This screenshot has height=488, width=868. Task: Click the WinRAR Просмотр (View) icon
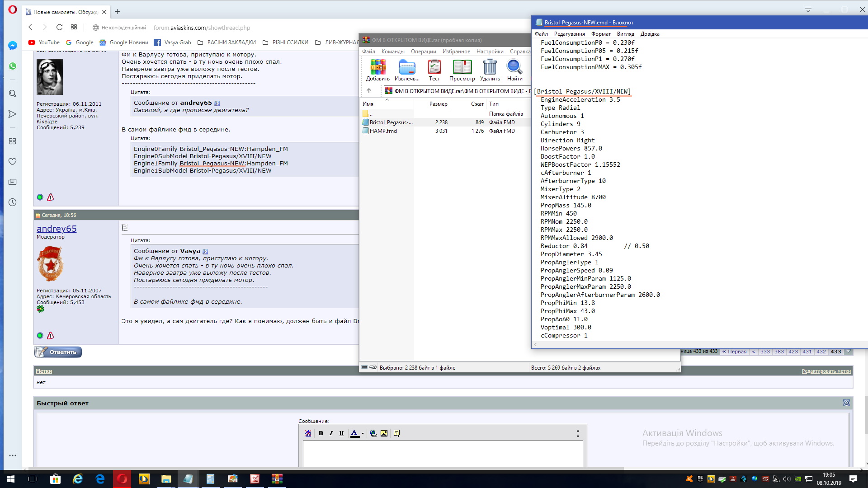(x=462, y=70)
